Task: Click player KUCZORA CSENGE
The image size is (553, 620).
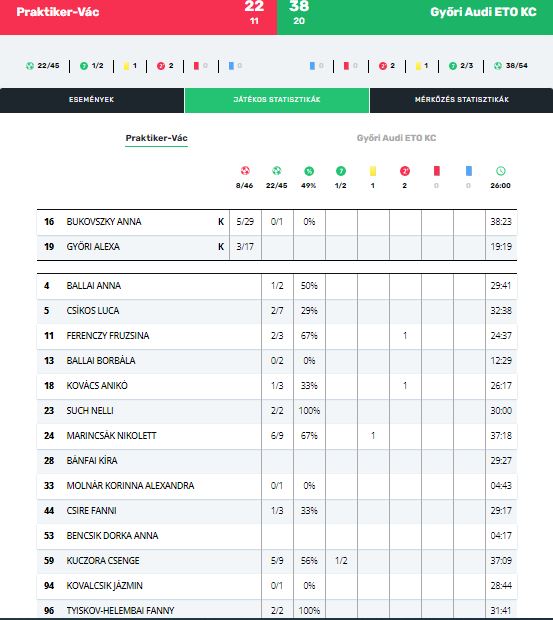Action: [x=103, y=561]
